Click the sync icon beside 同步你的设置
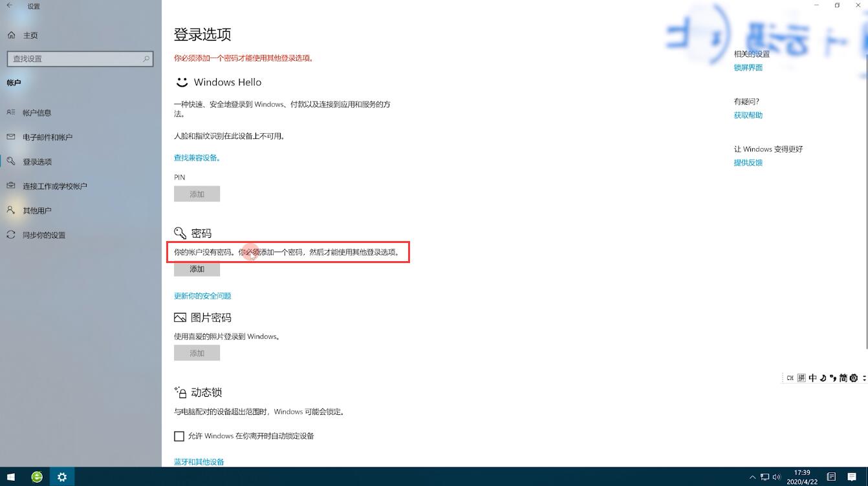This screenshot has height=486, width=868. click(x=10, y=235)
